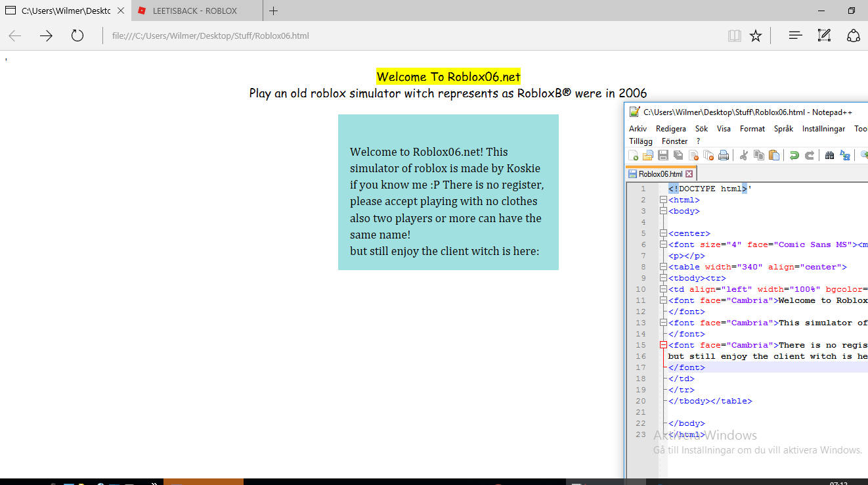Open the Redigera menu
Image resolution: width=868 pixels, height=485 pixels.
[671, 129]
